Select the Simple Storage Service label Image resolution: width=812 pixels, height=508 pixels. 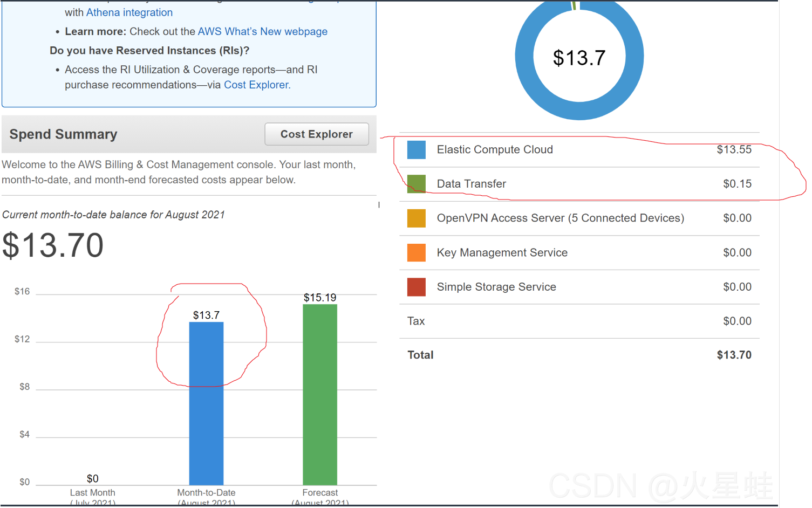pos(496,287)
